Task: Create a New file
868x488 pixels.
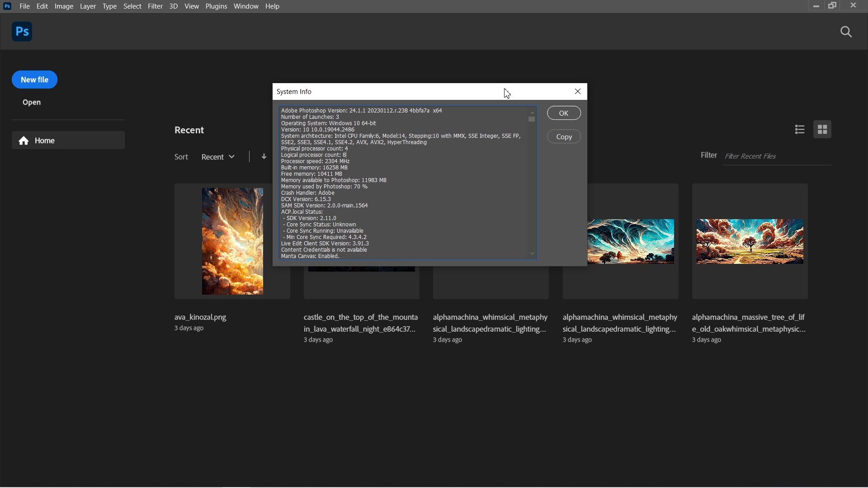Action: pyautogui.click(x=34, y=80)
